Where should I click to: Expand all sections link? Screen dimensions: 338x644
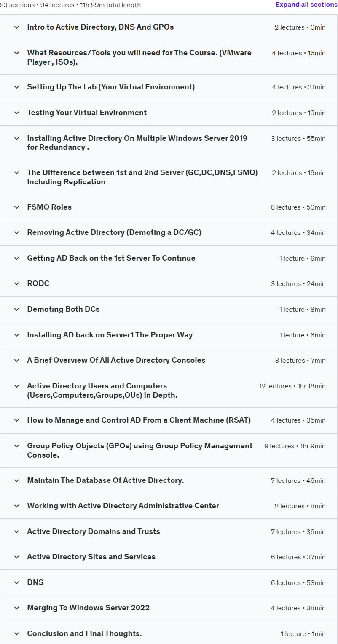pos(306,5)
